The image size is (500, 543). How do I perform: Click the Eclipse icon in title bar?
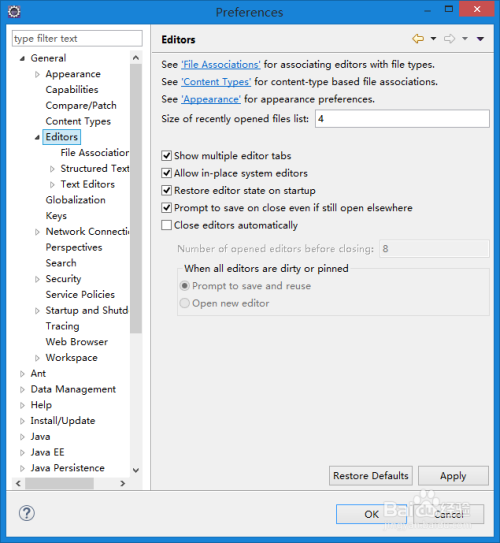(14, 12)
